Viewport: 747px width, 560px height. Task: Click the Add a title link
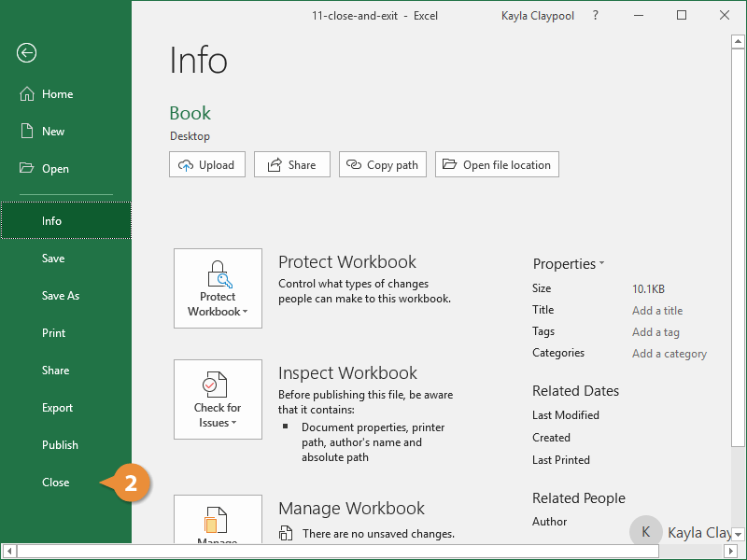[x=655, y=310]
